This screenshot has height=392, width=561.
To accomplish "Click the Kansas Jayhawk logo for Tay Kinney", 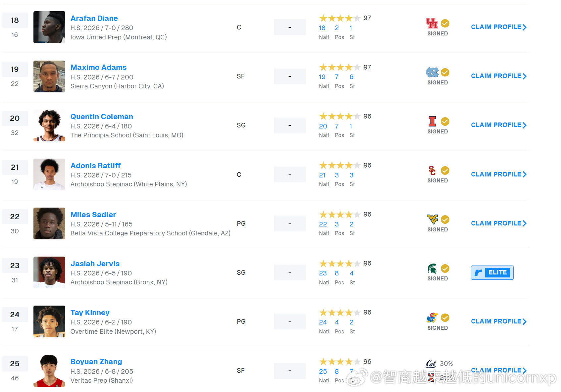I will tap(432, 318).
